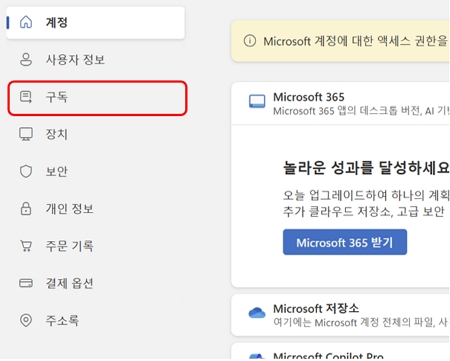The width and height of the screenshot is (450, 361).
Task: Click the location pin icon for 주소록
Action: click(x=26, y=320)
